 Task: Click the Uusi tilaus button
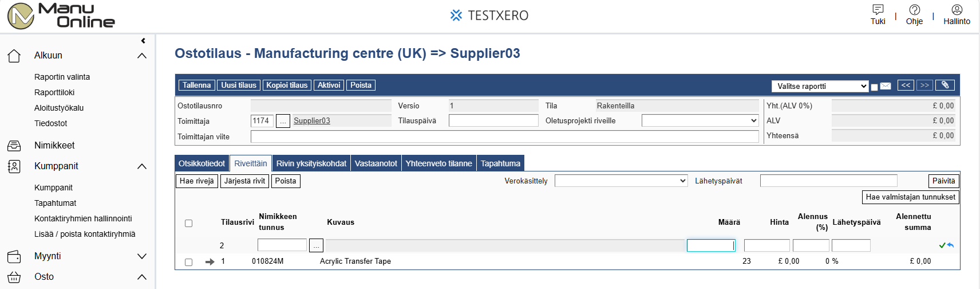click(x=239, y=85)
